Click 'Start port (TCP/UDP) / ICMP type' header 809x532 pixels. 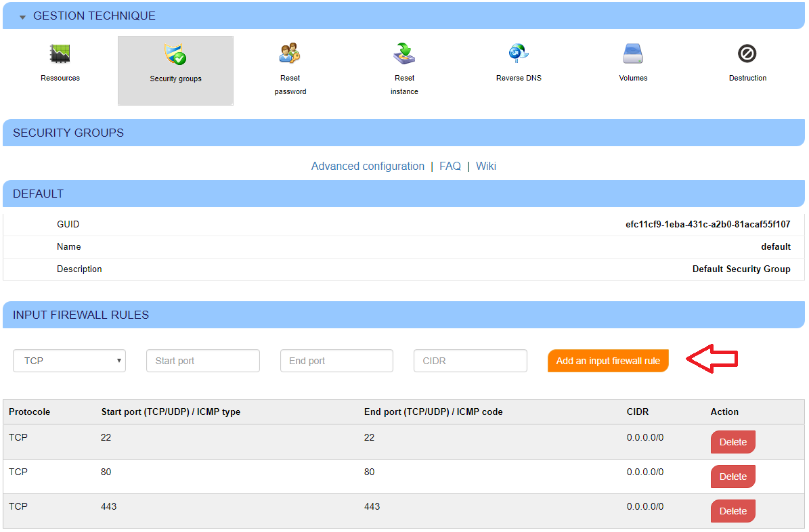tap(171, 412)
